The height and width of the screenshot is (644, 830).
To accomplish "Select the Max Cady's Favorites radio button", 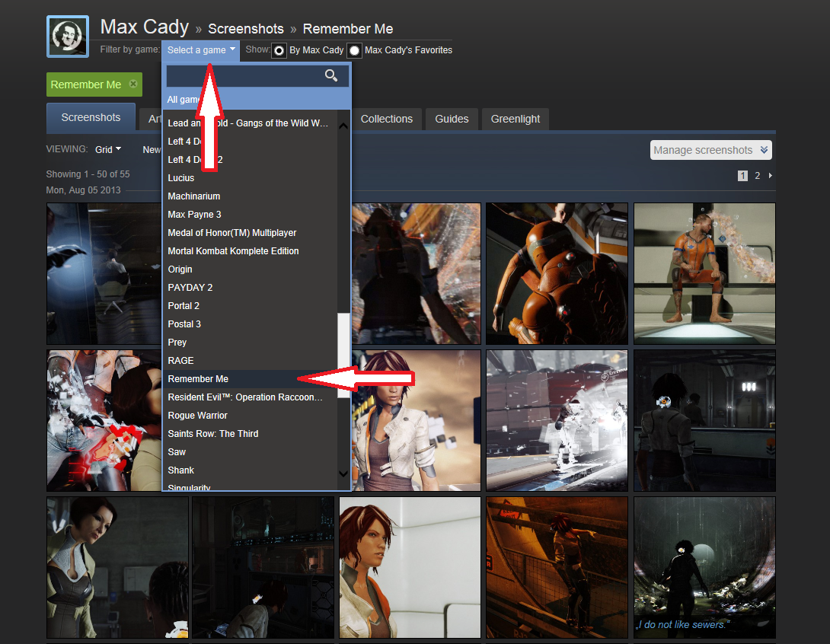I will (x=354, y=50).
